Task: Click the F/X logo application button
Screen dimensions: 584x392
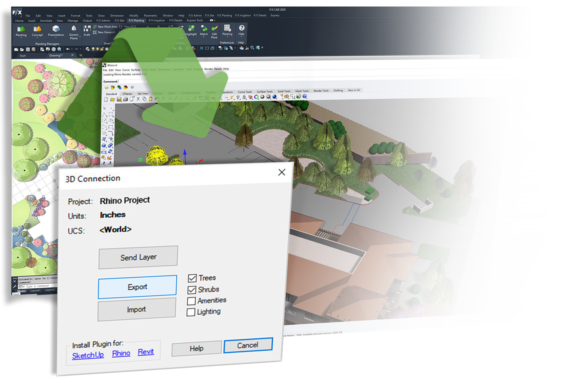Action: click(x=17, y=12)
